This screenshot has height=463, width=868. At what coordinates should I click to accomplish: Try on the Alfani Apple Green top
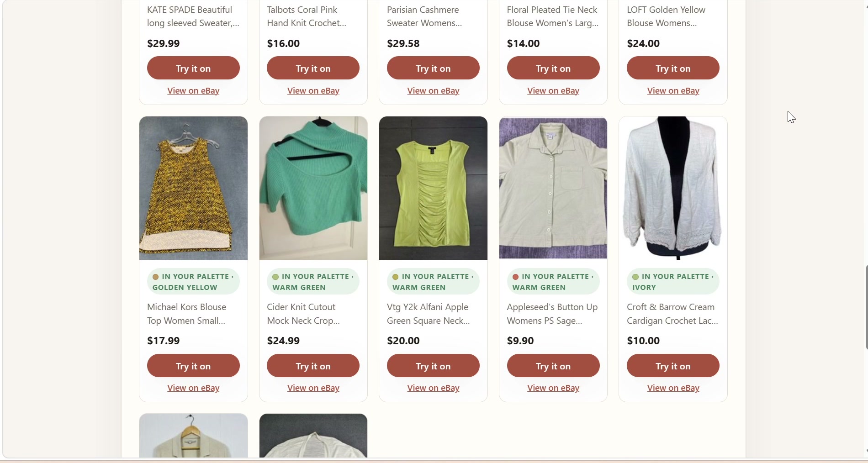pyautogui.click(x=433, y=366)
